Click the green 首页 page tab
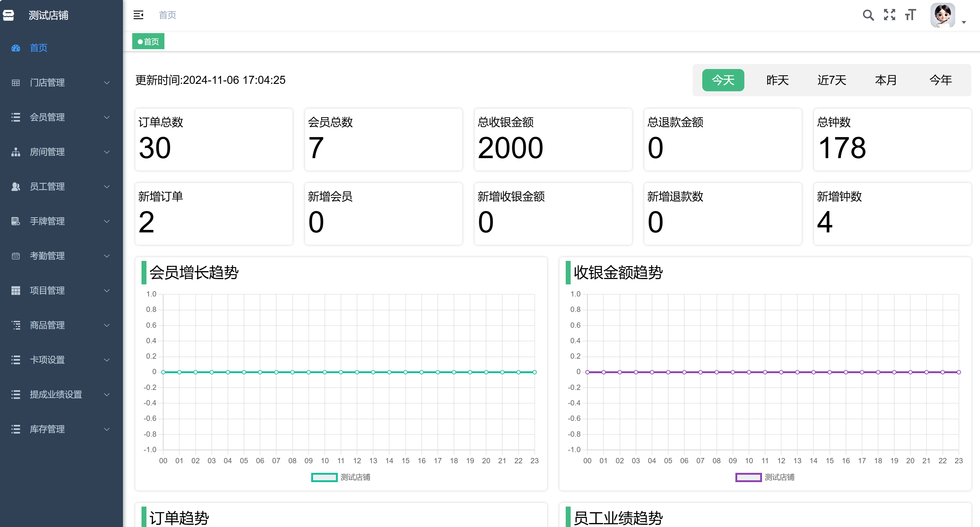This screenshot has width=980, height=527. (x=148, y=41)
